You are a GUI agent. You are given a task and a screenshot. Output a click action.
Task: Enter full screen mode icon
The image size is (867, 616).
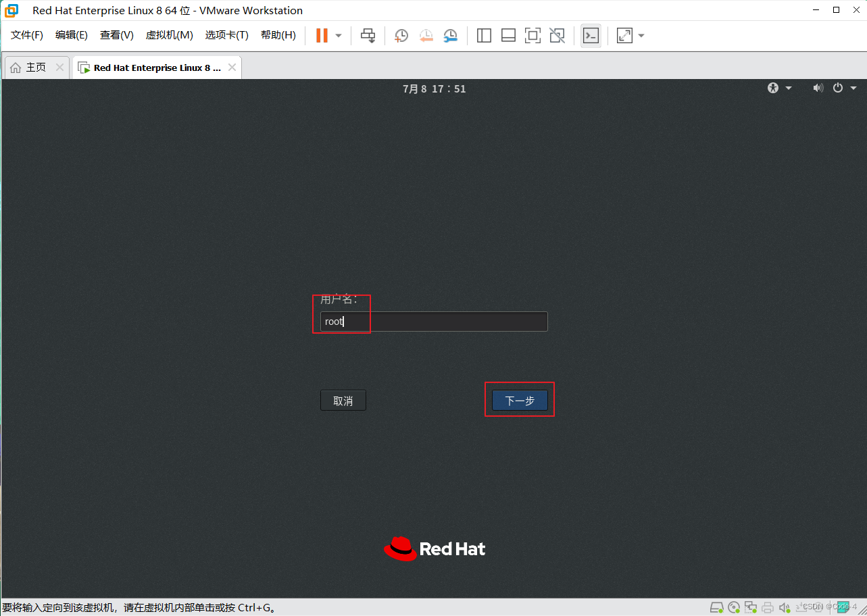[532, 35]
